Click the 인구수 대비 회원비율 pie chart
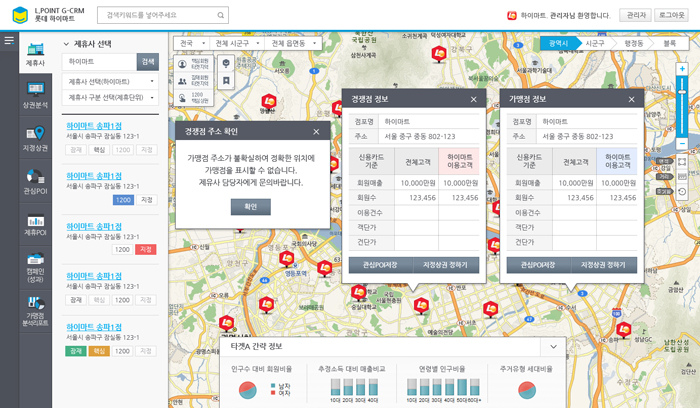The image size is (700, 408). click(248, 390)
